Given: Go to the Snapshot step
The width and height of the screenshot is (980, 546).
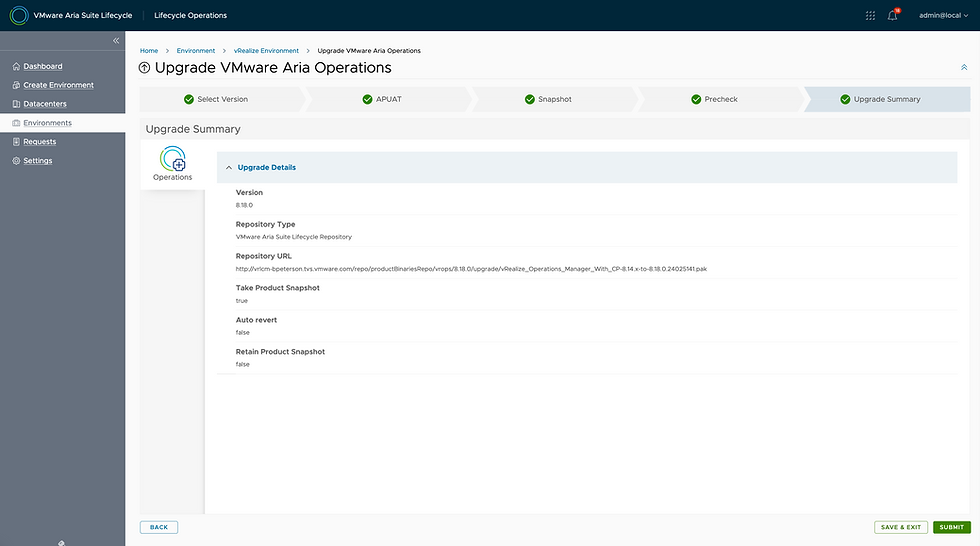Looking at the screenshot, I should pos(554,99).
